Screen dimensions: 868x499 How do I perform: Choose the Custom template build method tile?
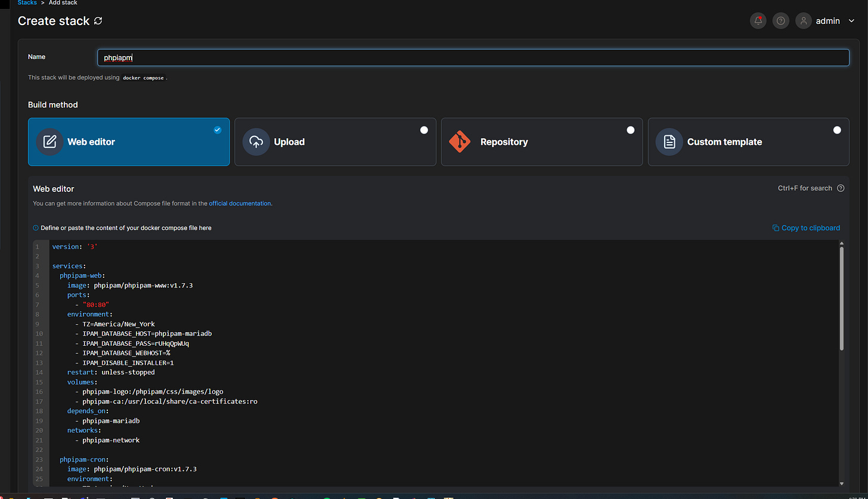pos(748,142)
